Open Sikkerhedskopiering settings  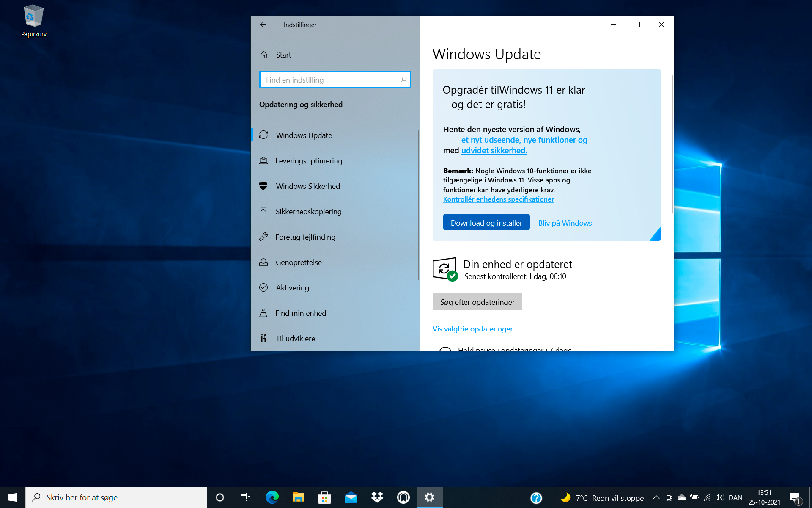point(335,211)
